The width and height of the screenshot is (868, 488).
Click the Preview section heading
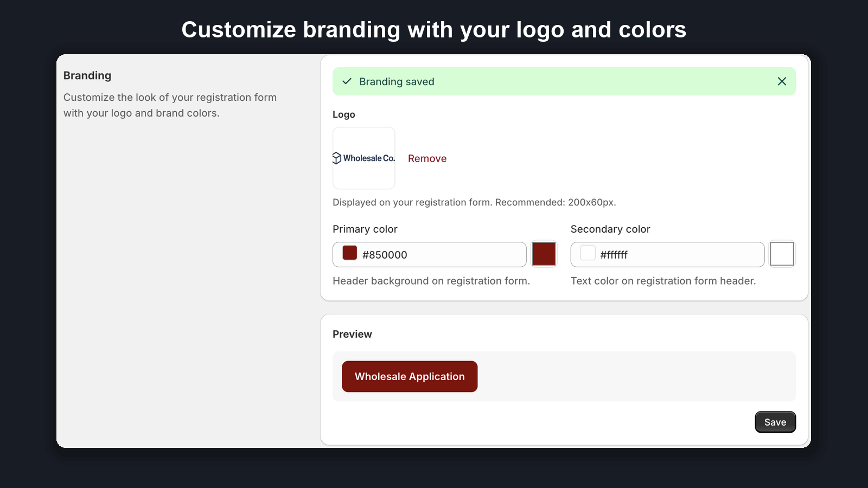352,334
